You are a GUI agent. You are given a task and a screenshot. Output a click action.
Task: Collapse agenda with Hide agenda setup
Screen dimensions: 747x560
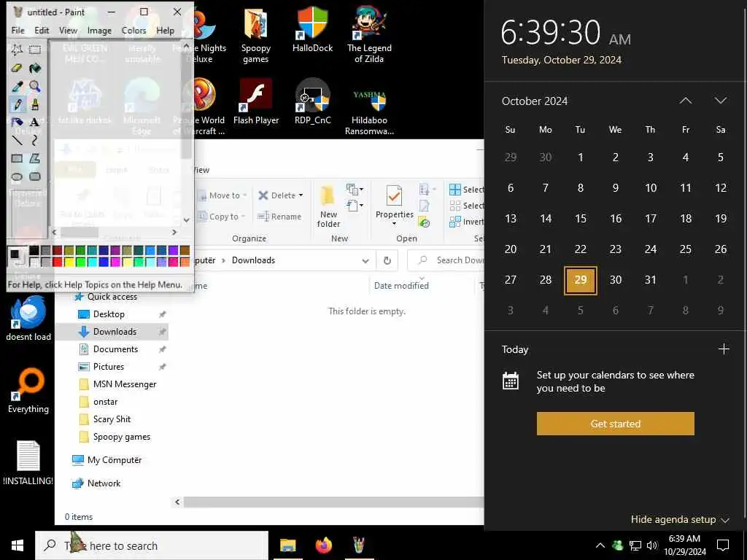point(680,519)
